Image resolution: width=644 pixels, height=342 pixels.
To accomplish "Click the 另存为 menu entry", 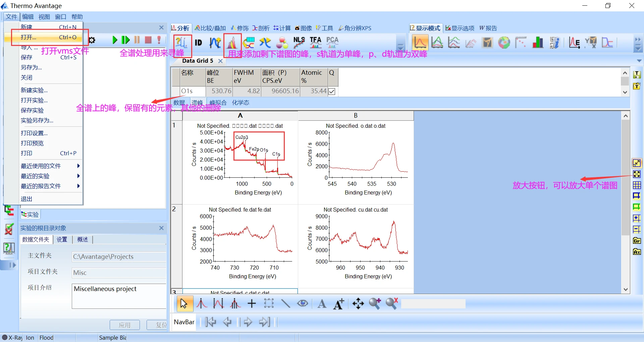I will 31,67.
